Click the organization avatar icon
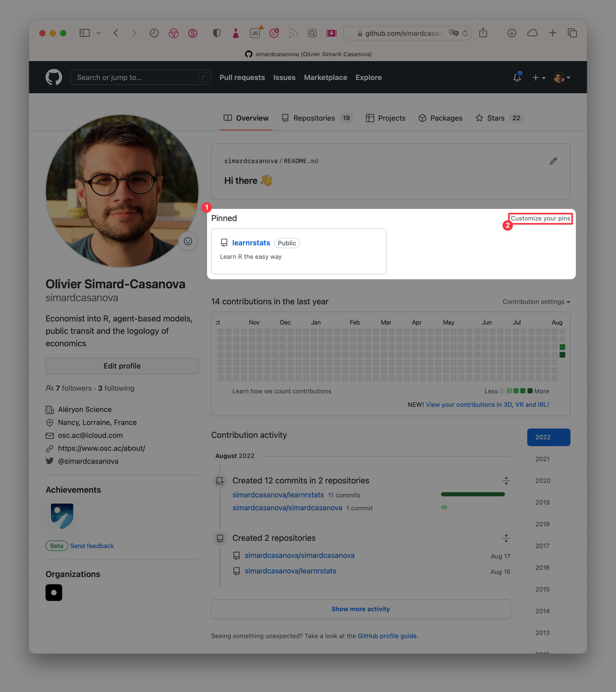 pos(54,592)
